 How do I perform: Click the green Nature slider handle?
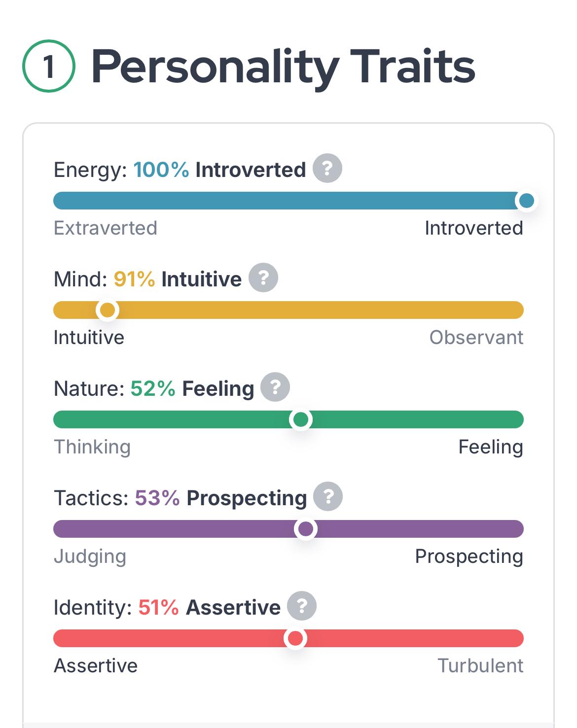tap(300, 419)
